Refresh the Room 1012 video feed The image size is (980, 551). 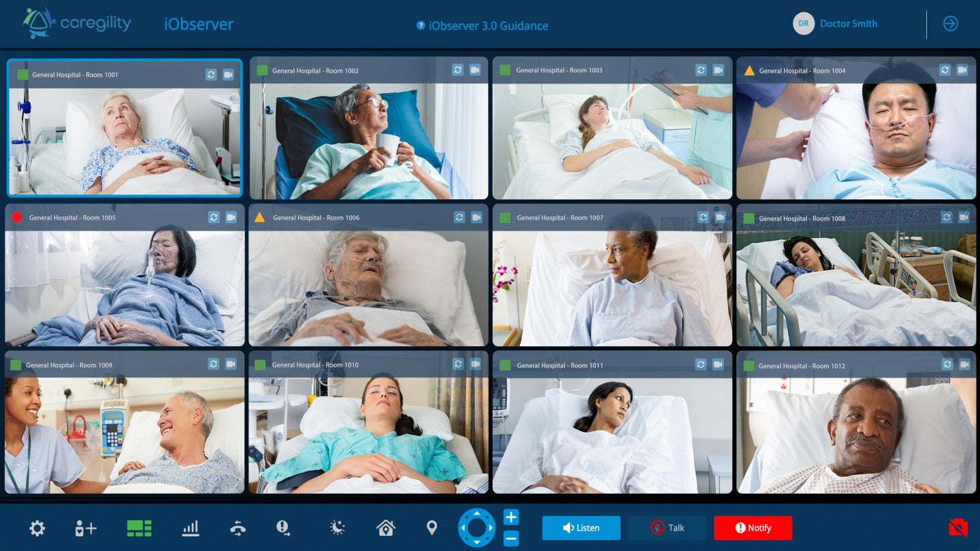tap(947, 365)
